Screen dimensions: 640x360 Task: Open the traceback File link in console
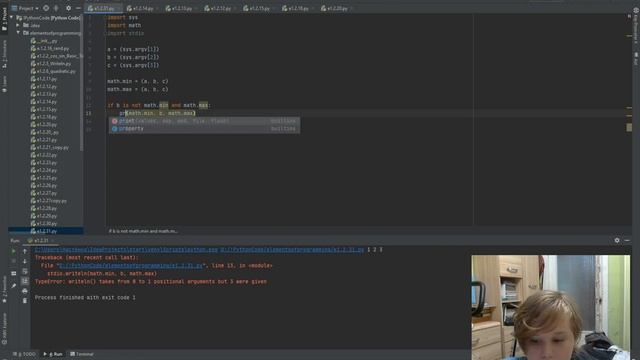[131, 266]
